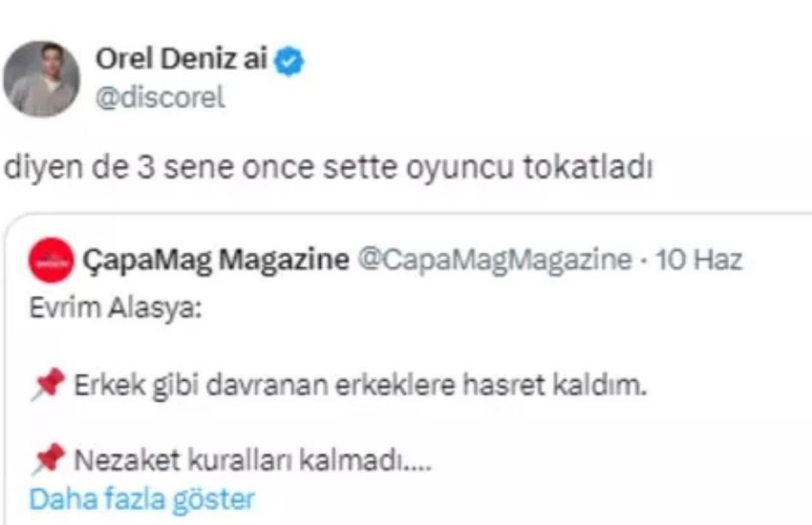Viewport: 812px width, 525px height.
Task: Click the blue verified badge next to Orel Deniz ai
Action: (x=289, y=60)
